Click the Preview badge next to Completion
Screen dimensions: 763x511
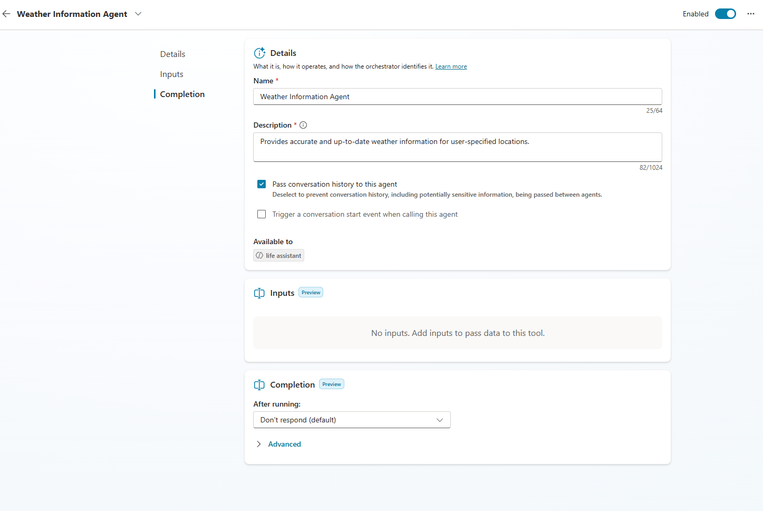(331, 384)
